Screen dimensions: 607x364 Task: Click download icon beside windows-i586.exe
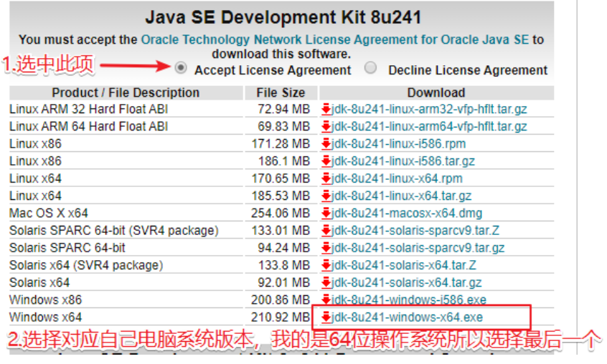326,300
